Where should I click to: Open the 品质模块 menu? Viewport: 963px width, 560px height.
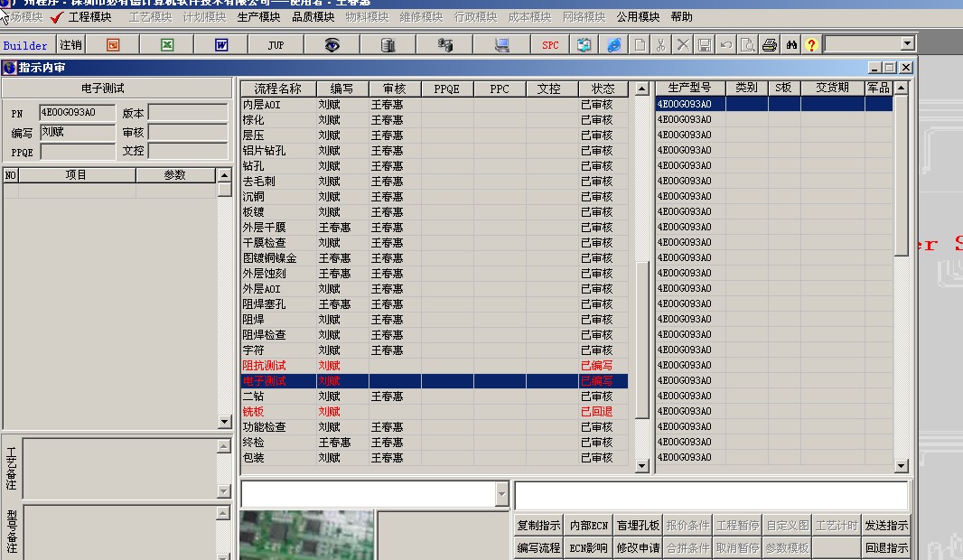313,17
